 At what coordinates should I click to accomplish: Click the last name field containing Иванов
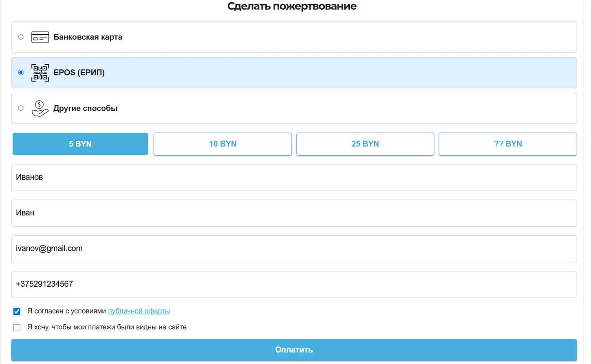(x=293, y=177)
